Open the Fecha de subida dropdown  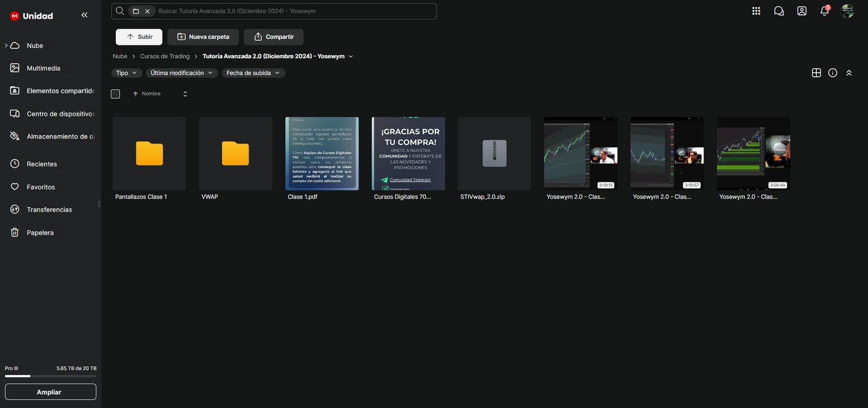click(253, 73)
